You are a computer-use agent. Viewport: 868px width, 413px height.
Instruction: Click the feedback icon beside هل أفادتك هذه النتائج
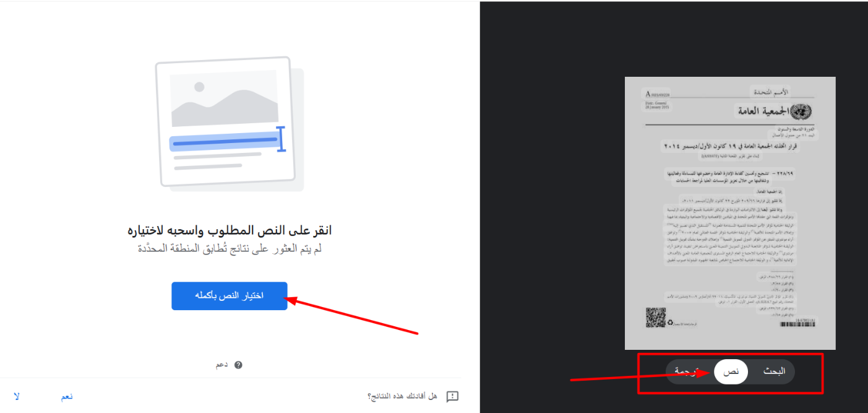tap(452, 396)
